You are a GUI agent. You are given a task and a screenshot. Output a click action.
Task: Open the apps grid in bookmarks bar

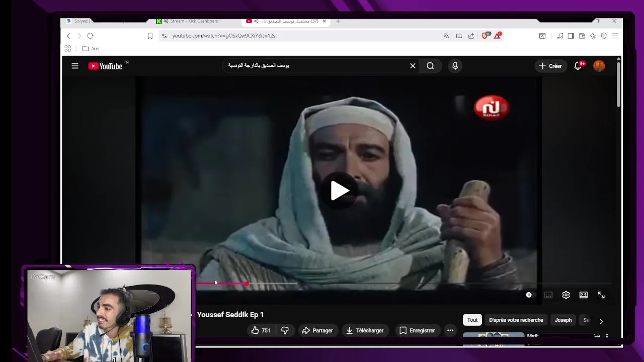(67, 48)
